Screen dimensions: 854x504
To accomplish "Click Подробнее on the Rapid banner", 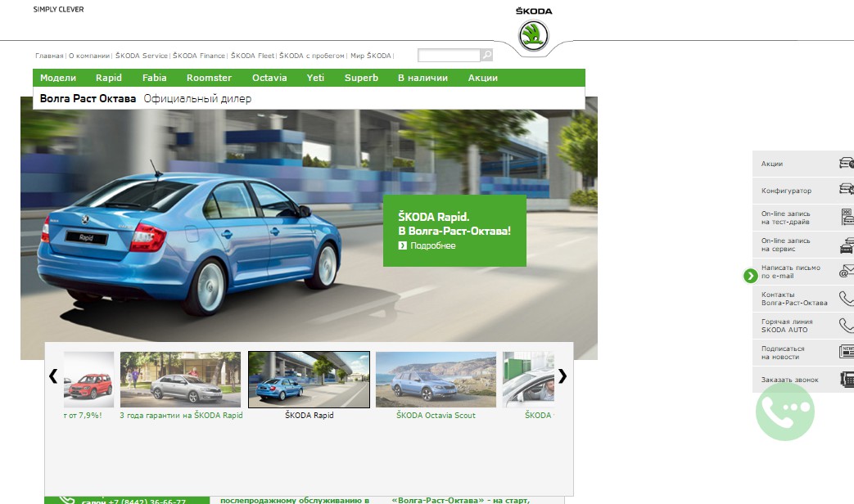I will (433, 245).
